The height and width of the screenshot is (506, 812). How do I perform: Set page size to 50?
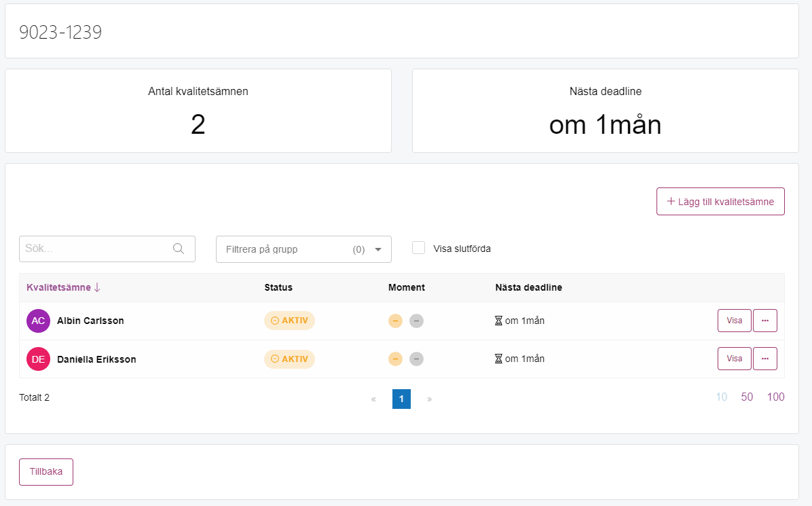[747, 397]
